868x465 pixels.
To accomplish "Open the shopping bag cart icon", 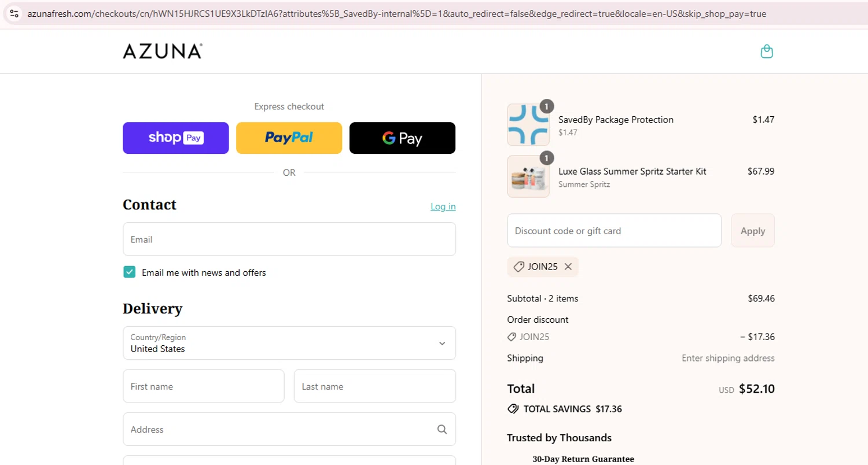I will 767,51.
